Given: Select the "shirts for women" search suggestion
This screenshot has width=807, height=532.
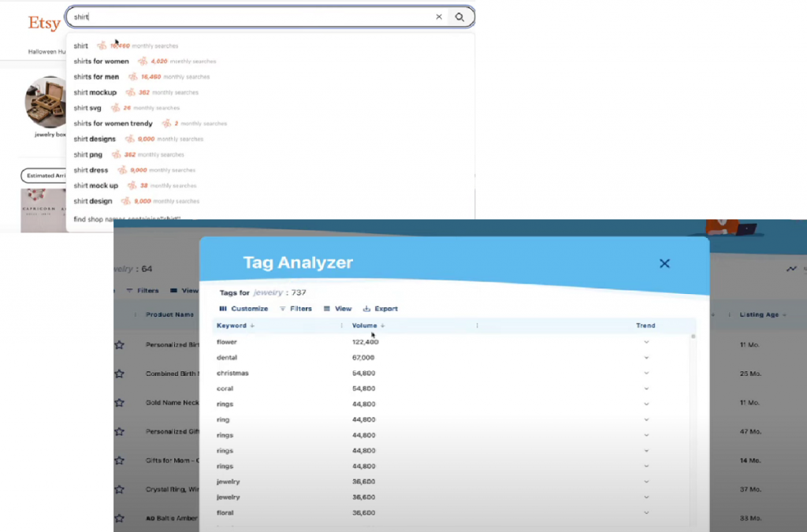Looking at the screenshot, I should click(x=102, y=61).
